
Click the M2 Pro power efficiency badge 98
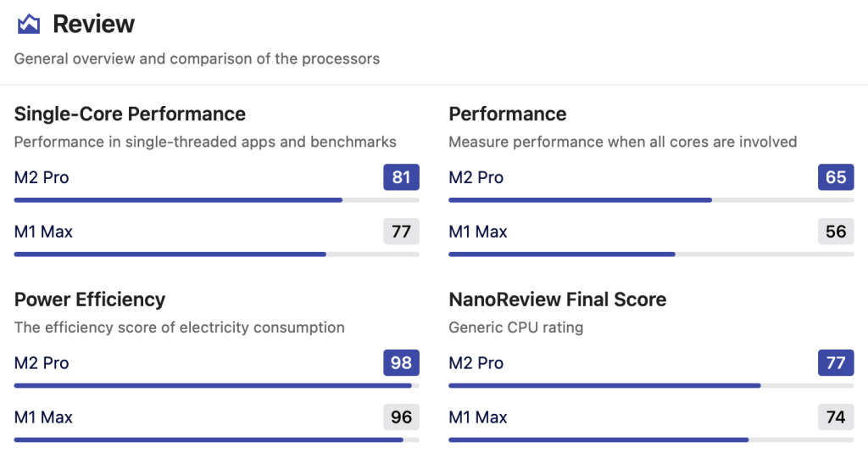(x=401, y=363)
